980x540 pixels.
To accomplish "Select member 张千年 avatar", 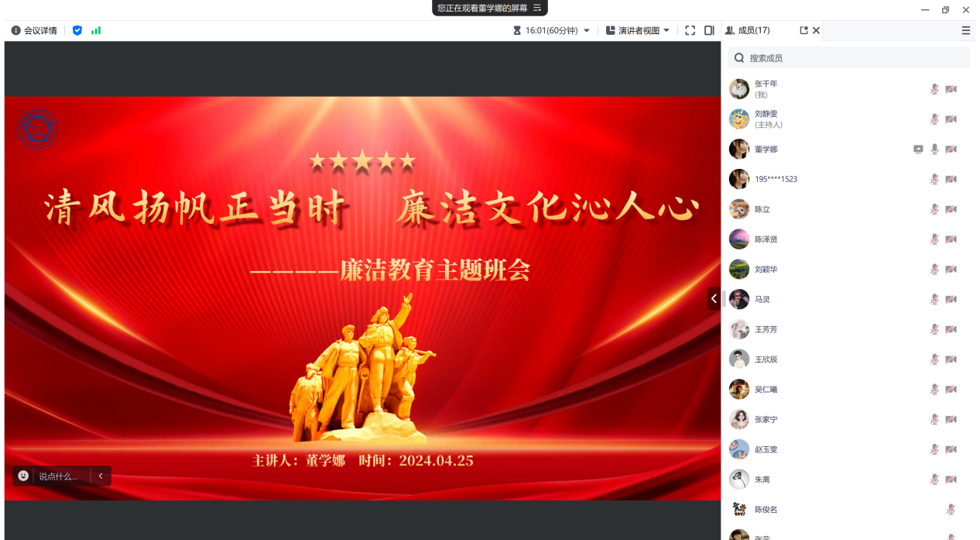I will (x=739, y=89).
